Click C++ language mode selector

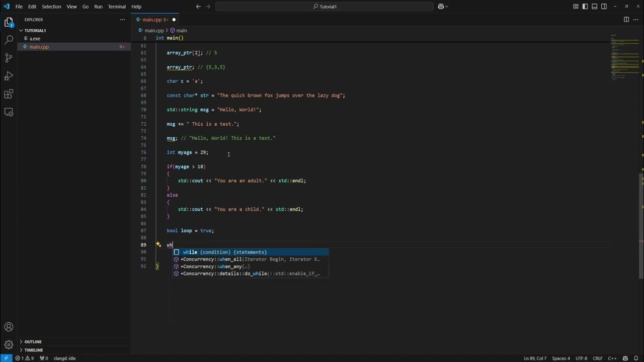tap(612, 358)
